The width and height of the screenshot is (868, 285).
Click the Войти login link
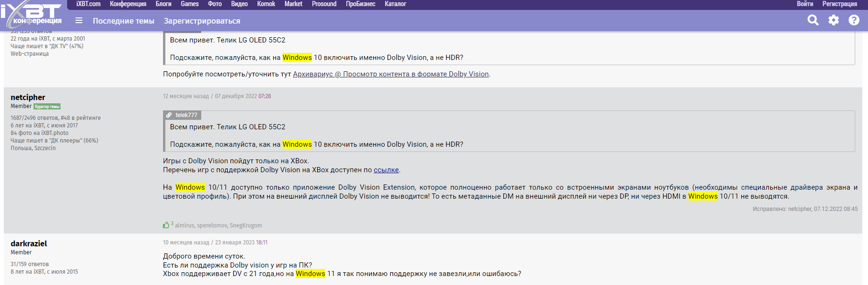click(x=805, y=4)
